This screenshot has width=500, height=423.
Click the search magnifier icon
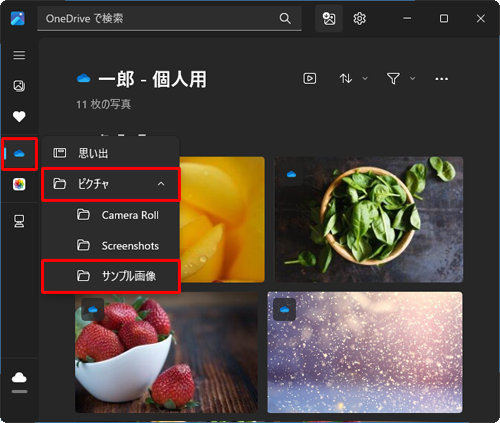click(285, 18)
